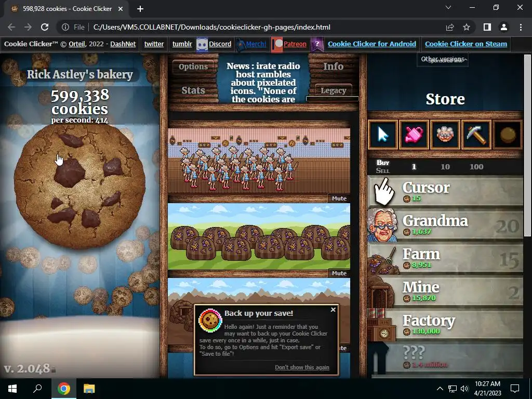Open Windows taskbar search
Viewport: 532px width, 399px height.
37,389
